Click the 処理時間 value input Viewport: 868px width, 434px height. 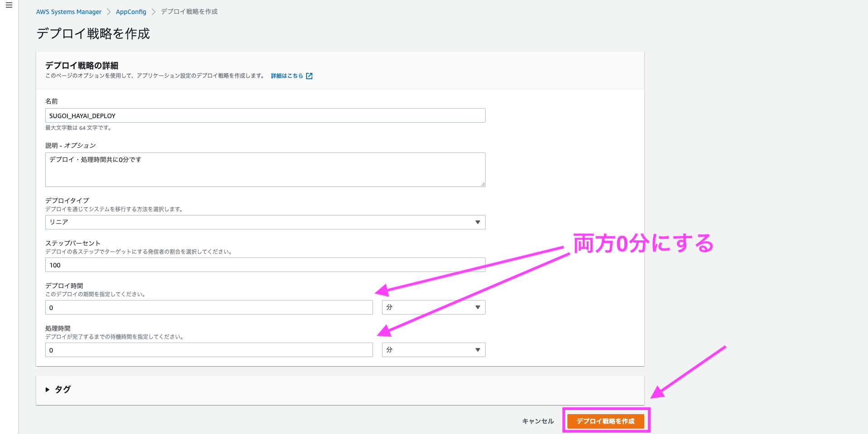pyautogui.click(x=209, y=350)
